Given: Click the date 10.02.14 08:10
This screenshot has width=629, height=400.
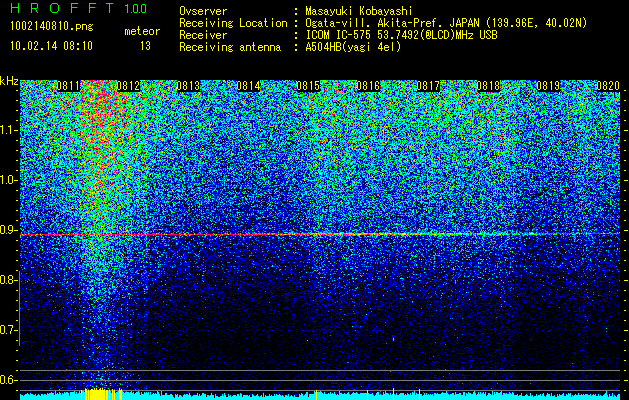Looking at the screenshot, I should click(x=51, y=46).
